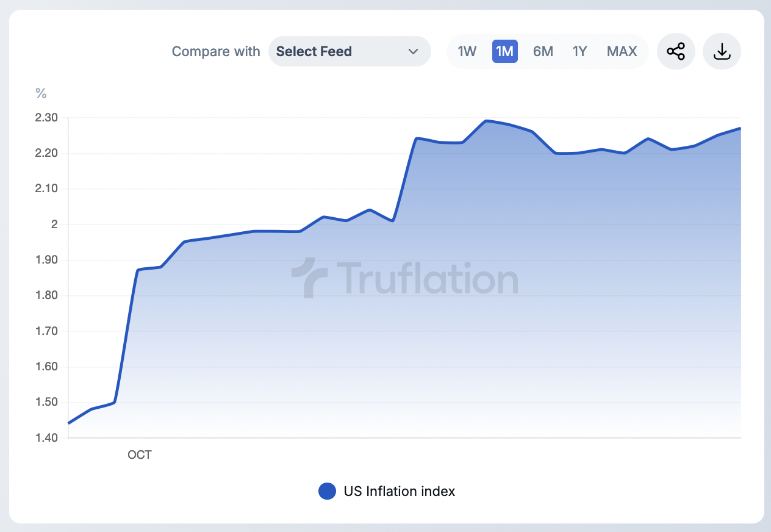Expand the Select Feed chevron arrow
The image size is (771, 532).
tap(413, 51)
